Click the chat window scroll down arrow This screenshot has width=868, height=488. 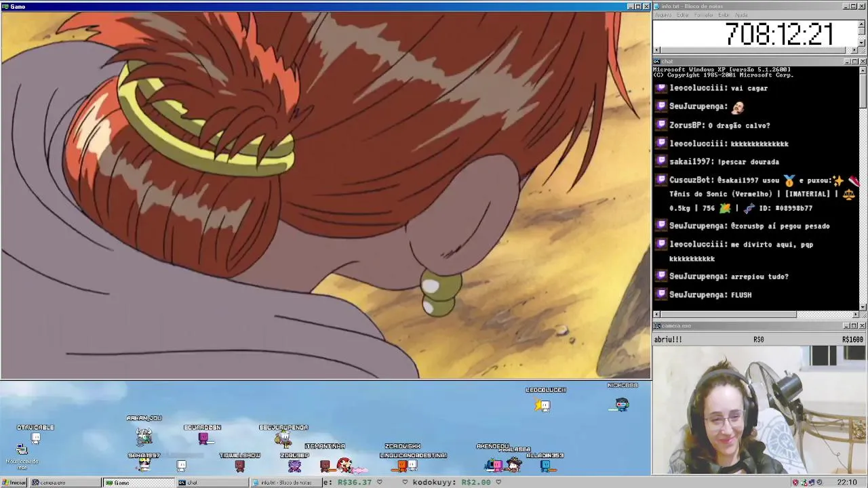[863, 307]
